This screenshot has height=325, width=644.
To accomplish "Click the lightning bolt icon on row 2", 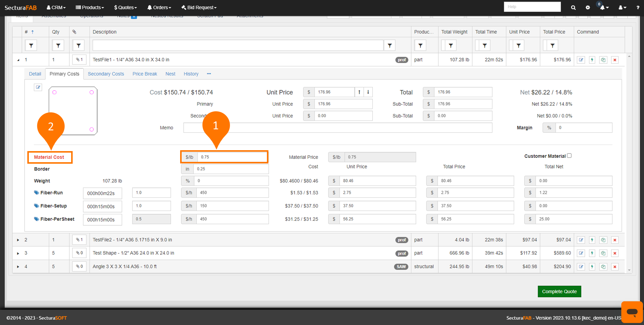I will pyautogui.click(x=592, y=240).
